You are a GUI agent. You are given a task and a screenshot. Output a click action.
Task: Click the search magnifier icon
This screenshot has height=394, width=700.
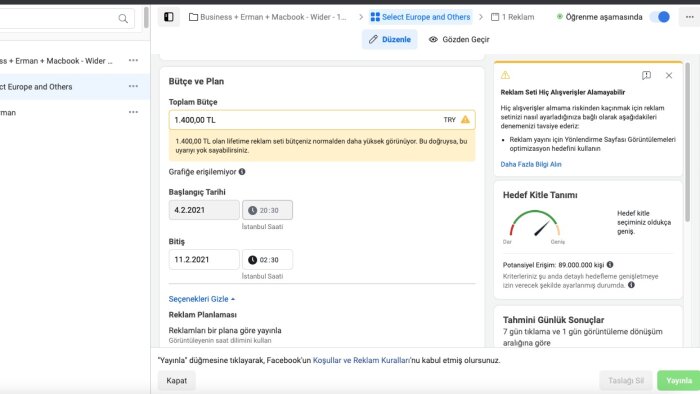pos(123,19)
